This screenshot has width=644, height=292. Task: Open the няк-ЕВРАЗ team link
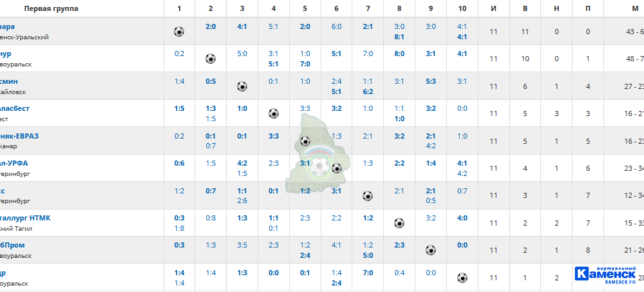click(x=19, y=136)
